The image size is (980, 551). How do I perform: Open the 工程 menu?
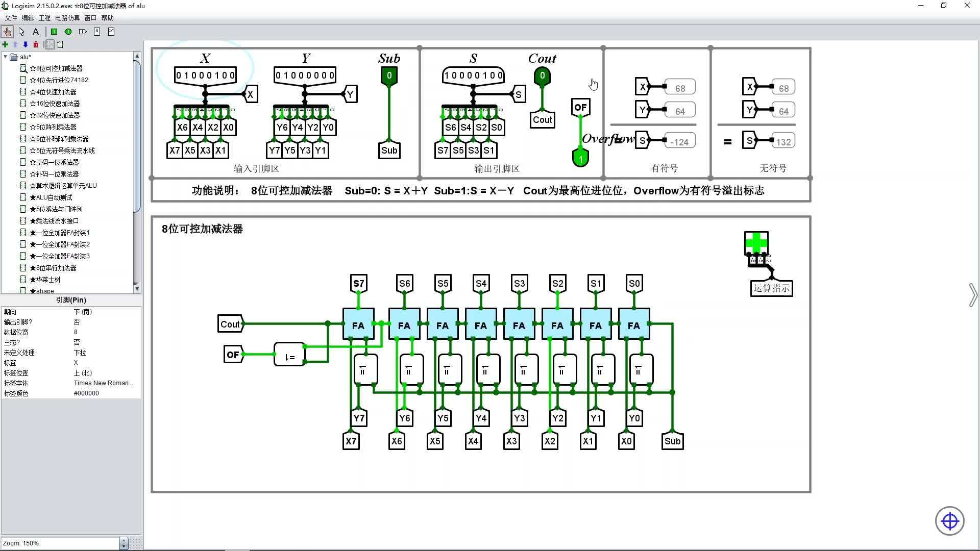(45, 18)
